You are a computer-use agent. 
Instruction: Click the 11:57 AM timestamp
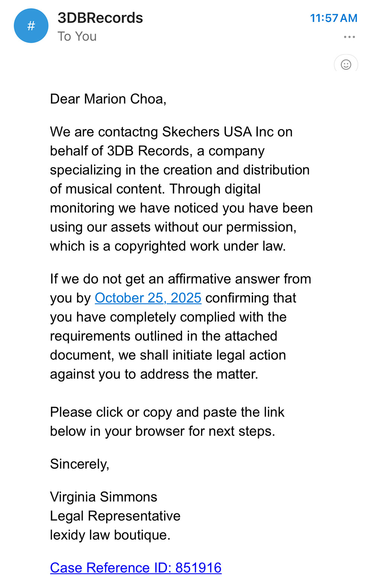(334, 18)
